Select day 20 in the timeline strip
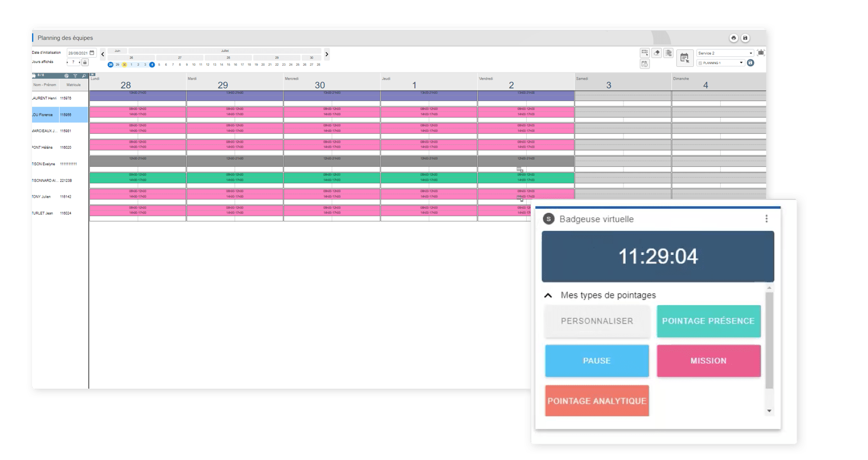This screenshot has height=460, width=868. (263, 65)
